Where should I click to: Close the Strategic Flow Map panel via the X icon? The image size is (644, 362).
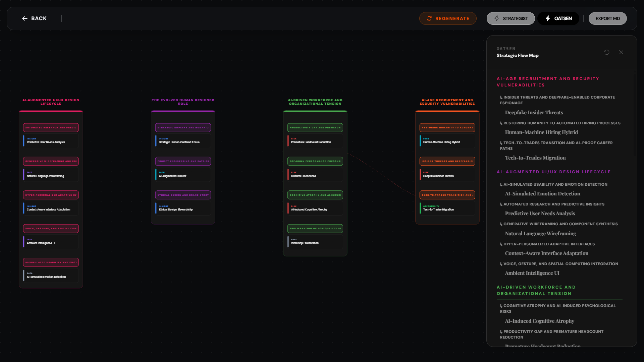621,52
